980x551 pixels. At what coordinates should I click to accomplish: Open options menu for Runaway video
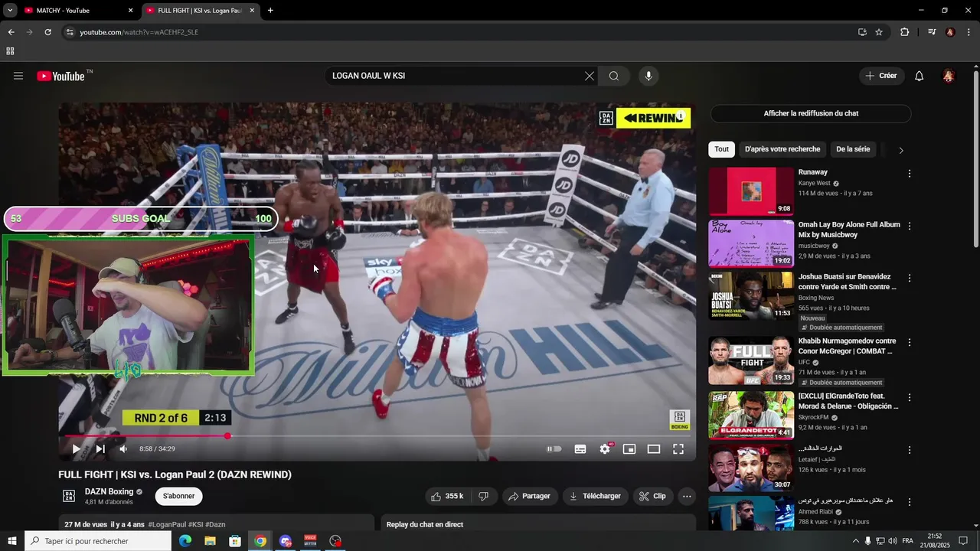(x=910, y=174)
